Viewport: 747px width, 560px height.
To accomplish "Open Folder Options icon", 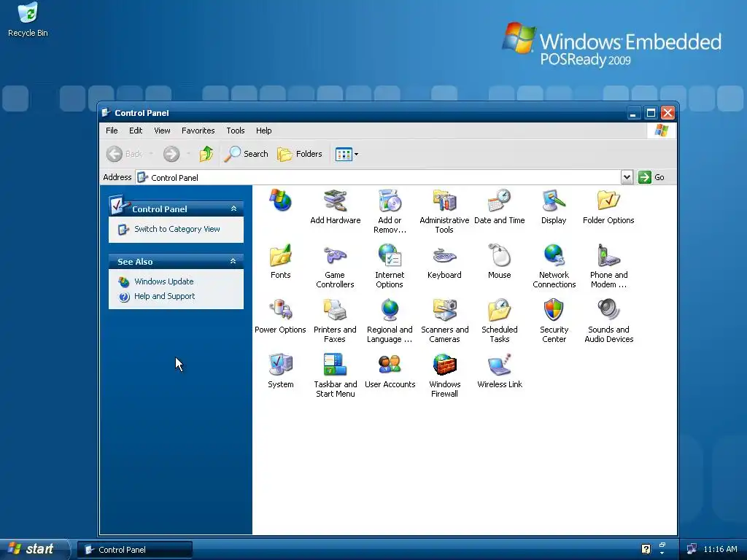I will pos(608,201).
